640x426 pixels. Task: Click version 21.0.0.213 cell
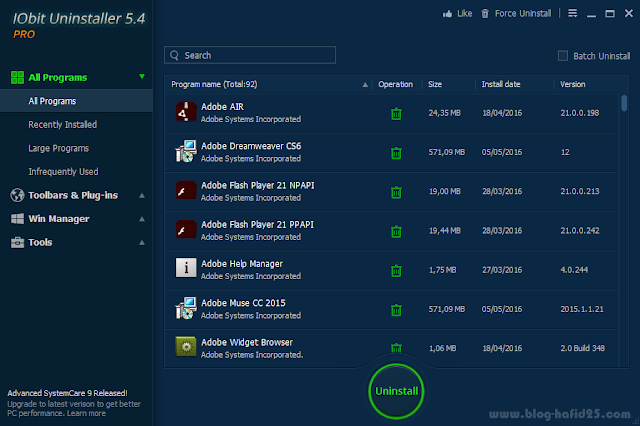[x=580, y=191]
